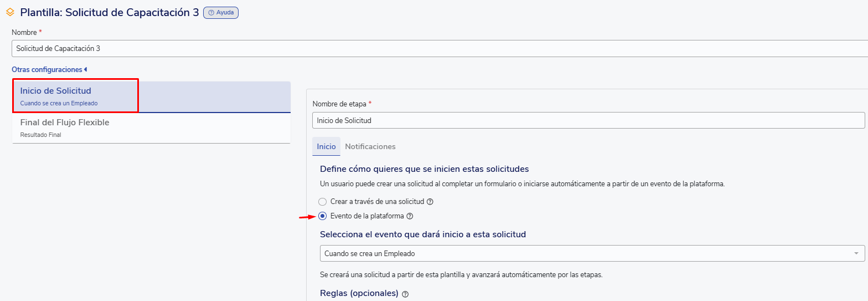Choose Evento de la plataforma radio

(323, 216)
